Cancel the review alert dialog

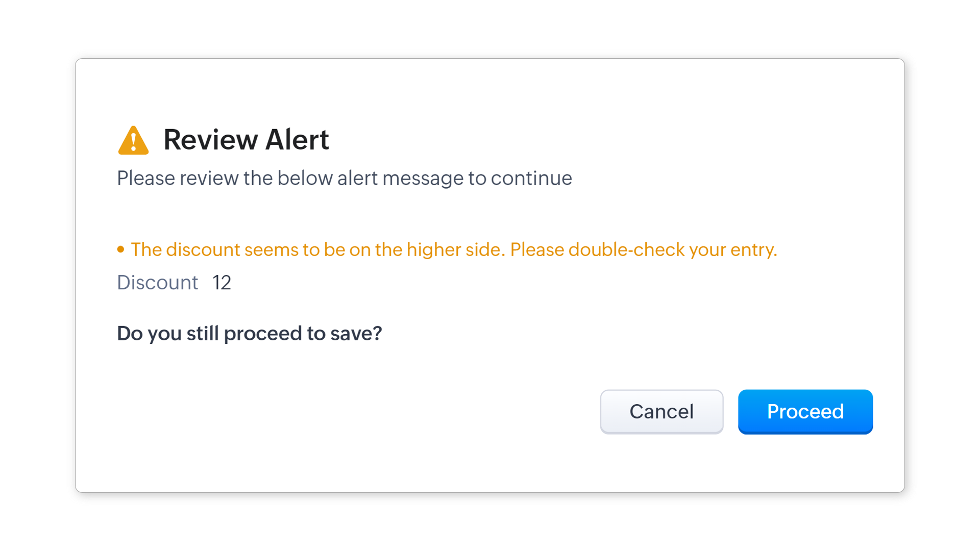point(661,411)
